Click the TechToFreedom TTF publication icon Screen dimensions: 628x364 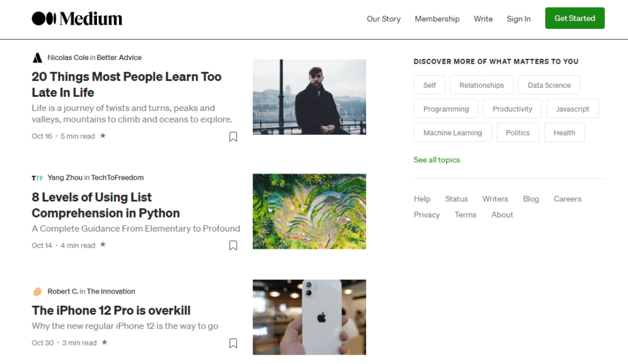(x=37, y=178)
